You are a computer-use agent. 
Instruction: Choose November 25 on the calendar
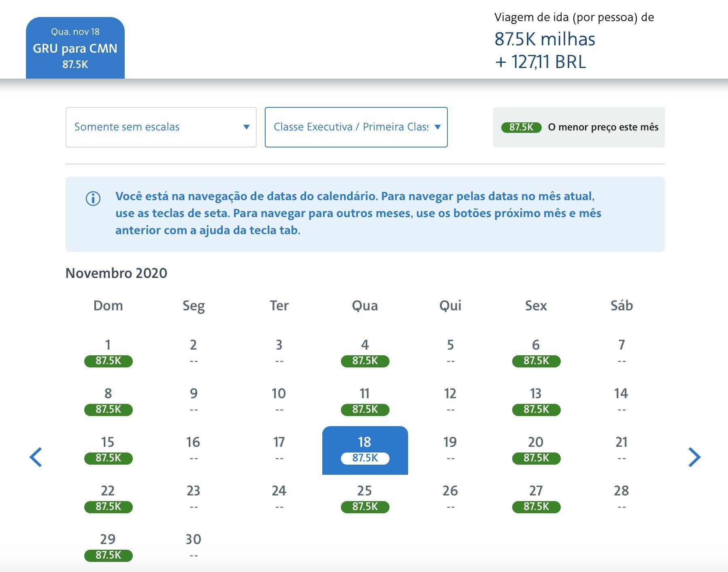tap(365, 499)
